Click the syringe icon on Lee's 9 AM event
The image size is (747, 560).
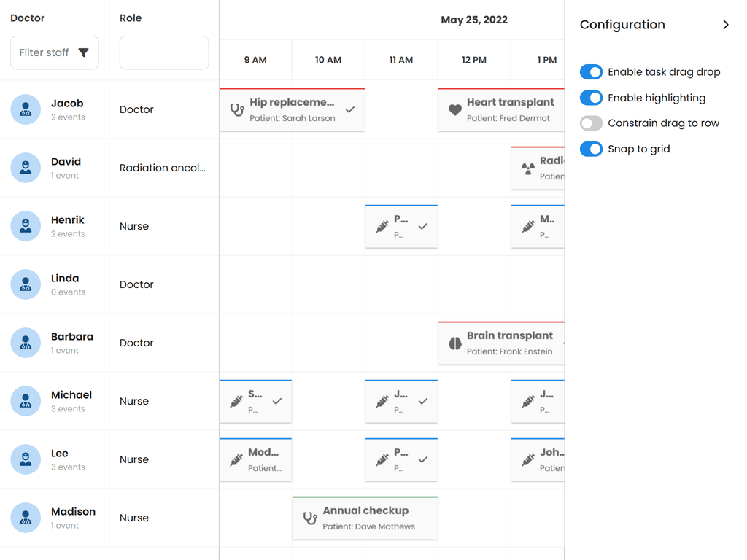coord(236,460)
